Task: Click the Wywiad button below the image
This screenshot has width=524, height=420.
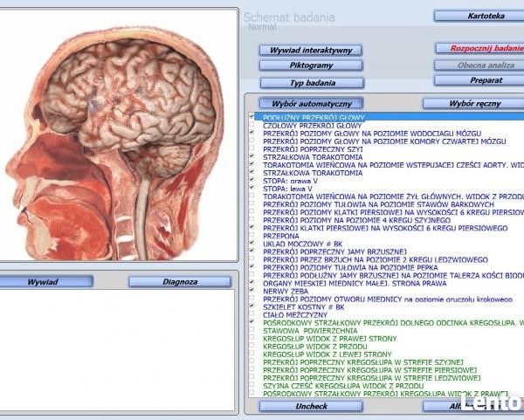Action: [46, 282]
